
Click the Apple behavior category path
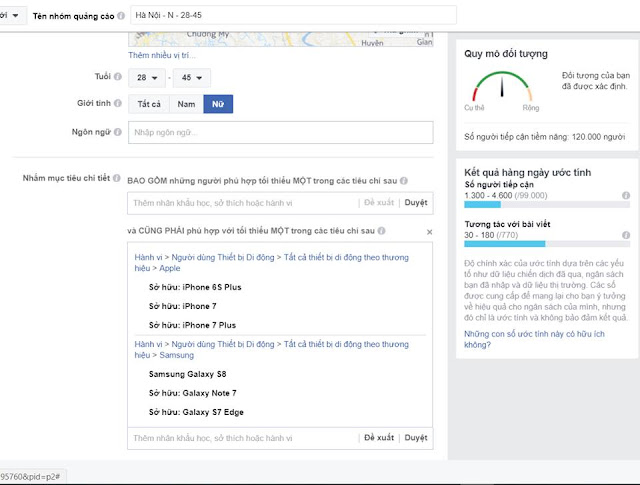pos(271,263)
